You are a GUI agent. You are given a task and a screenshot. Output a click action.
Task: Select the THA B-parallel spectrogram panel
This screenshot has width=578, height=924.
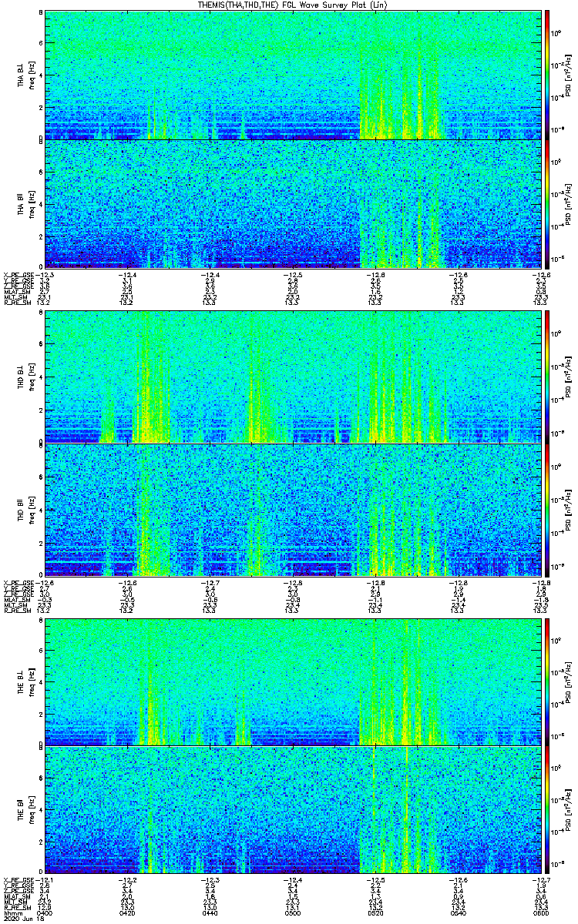click(x=291, y=203)
